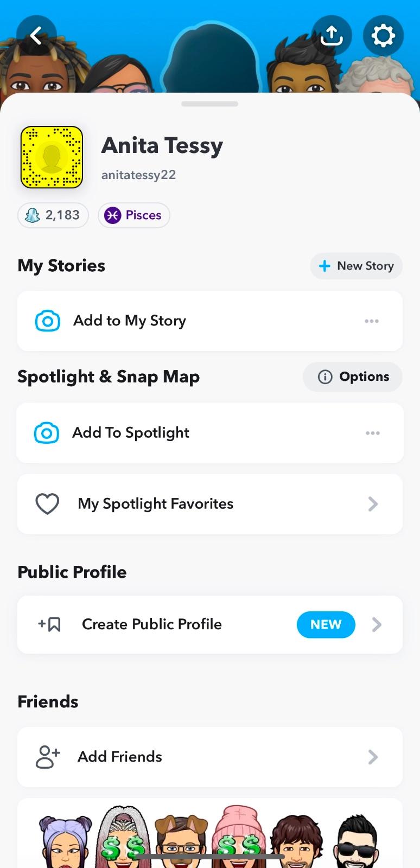Open the yellow Snapcode image
Viewport: 420px width, 868px height.
(x=52, y=157)
